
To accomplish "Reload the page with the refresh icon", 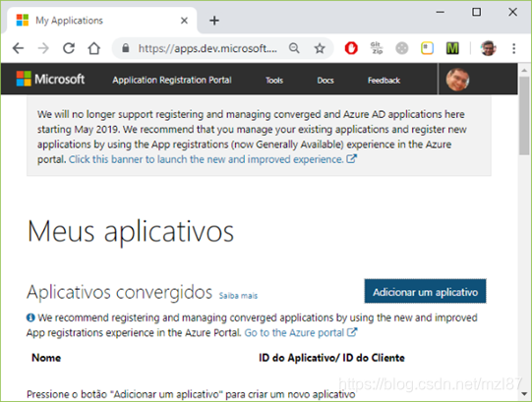I will pyautogui.click(x=69, y=48).
